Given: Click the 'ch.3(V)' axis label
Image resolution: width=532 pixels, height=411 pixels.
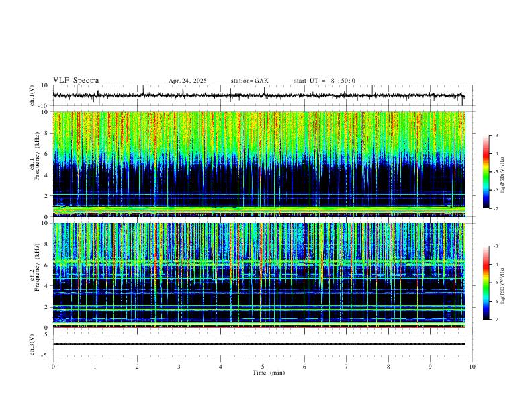Looking at the screenshot, I should tap(32, 345).
